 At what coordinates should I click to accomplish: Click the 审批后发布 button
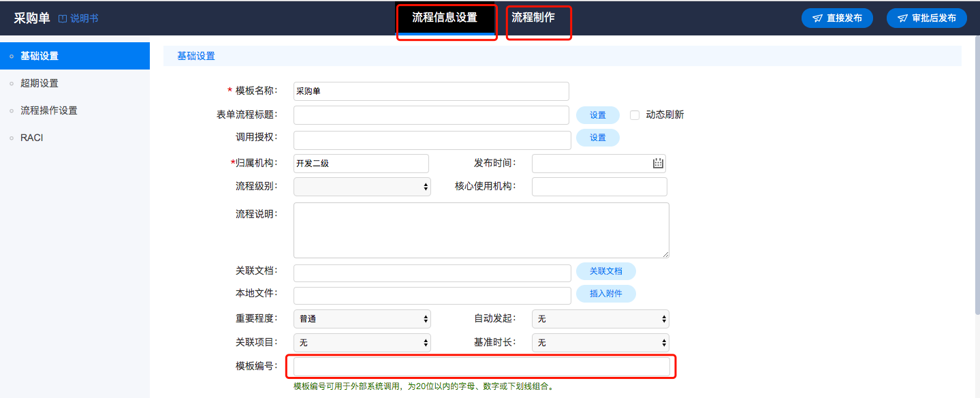(927, 18)
